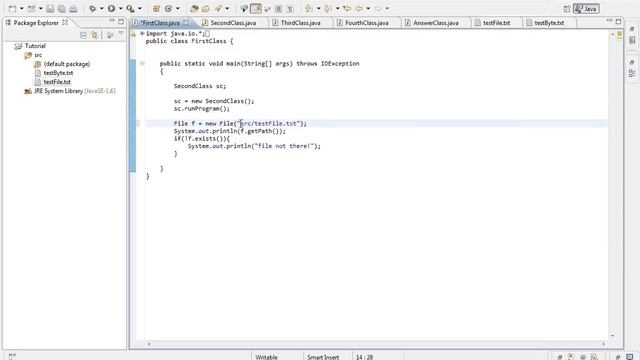Click the Back navigation arrow icon
The height and width of the screenshot is (360, 640).
click(x=359, y=9)
